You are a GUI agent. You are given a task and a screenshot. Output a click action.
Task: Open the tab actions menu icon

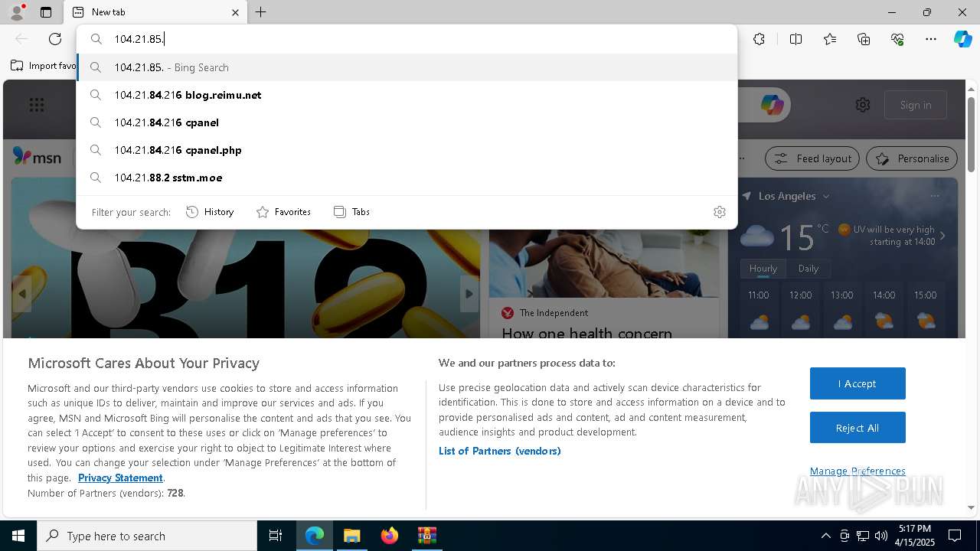tap(46, 12)
